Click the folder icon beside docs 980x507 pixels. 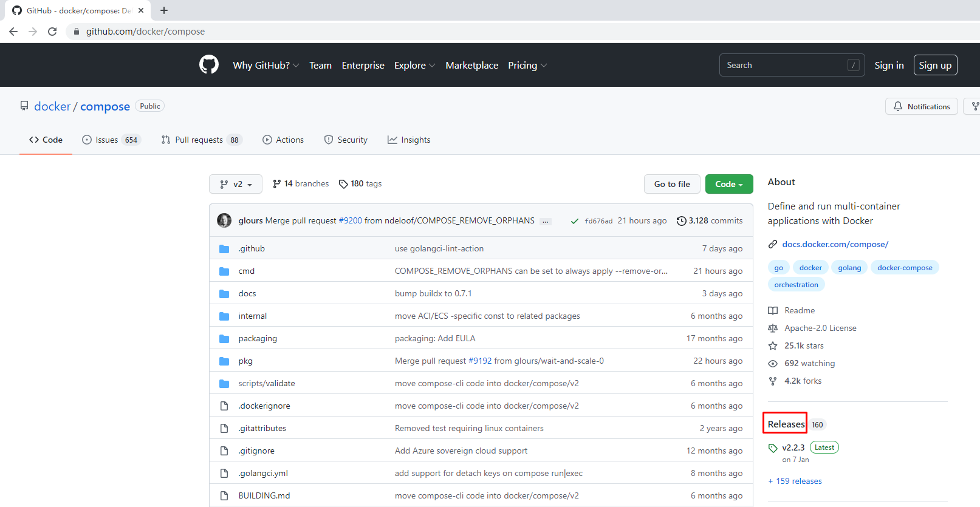[x=224, y=294]
